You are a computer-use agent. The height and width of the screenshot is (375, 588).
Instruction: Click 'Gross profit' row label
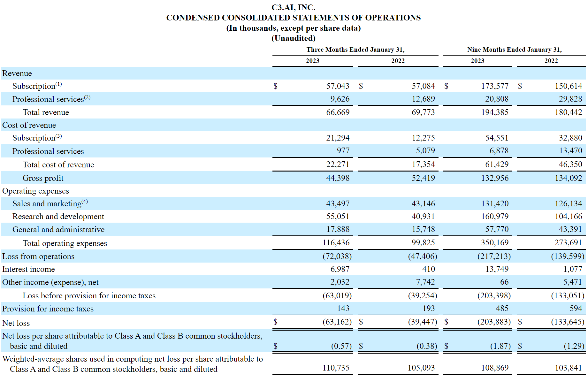(x=43, y=178)
